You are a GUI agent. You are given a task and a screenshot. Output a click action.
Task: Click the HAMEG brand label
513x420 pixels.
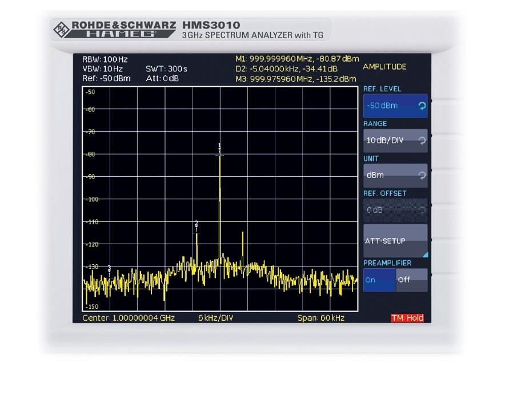click(x=121, y=34)
